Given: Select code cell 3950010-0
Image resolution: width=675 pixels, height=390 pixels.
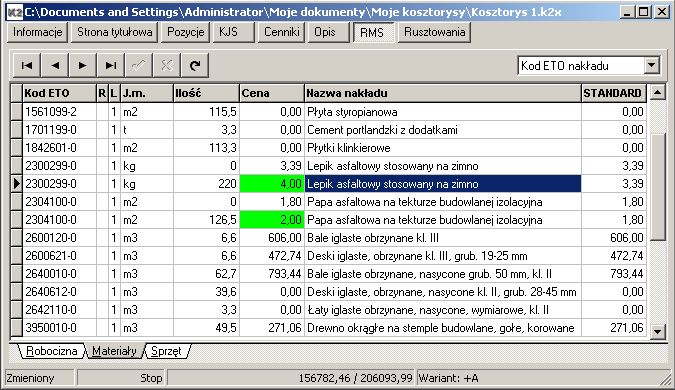Looking at the screenshot, I should click(x=59, y=328).
